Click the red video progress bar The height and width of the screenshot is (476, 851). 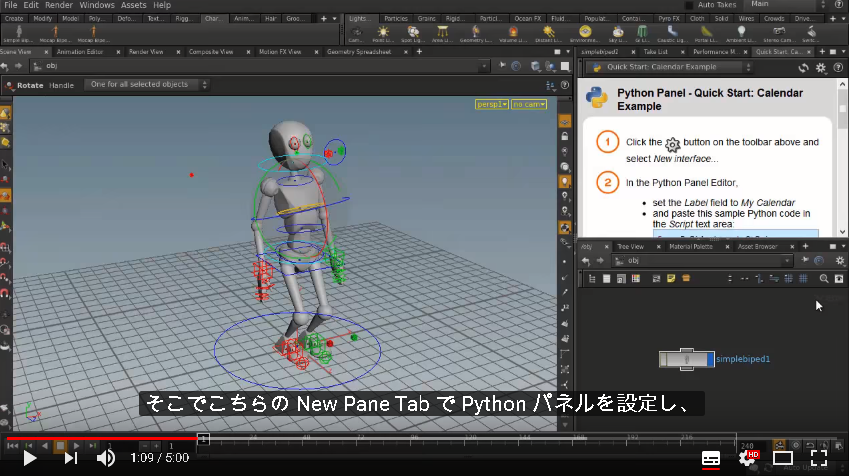102,437
